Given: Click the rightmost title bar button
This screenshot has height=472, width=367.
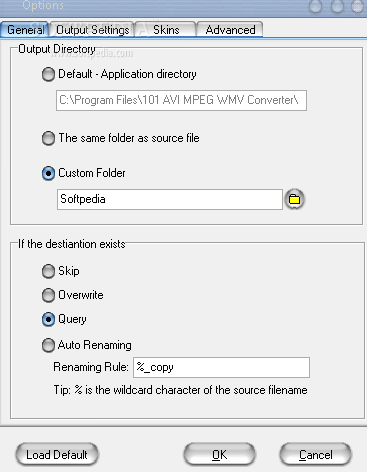Looking at the screenshot, I should (358, 6).
